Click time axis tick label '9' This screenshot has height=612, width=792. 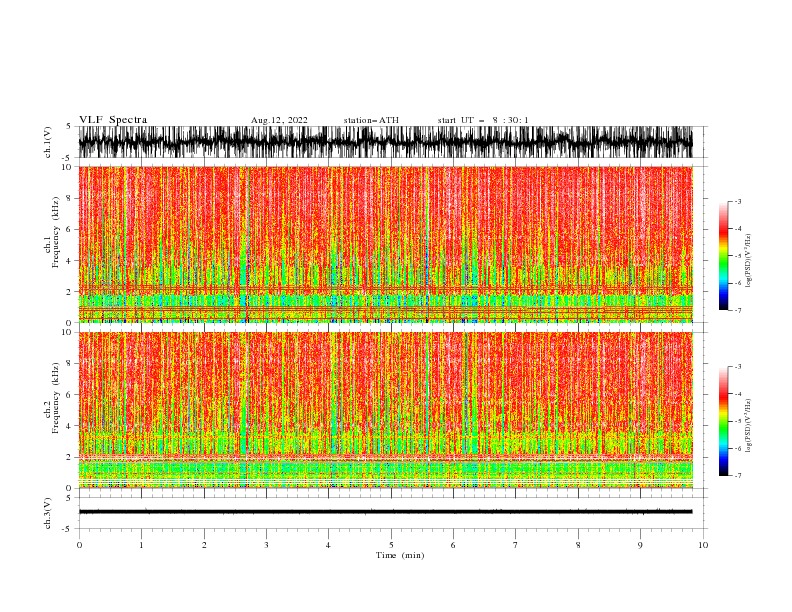640,545
